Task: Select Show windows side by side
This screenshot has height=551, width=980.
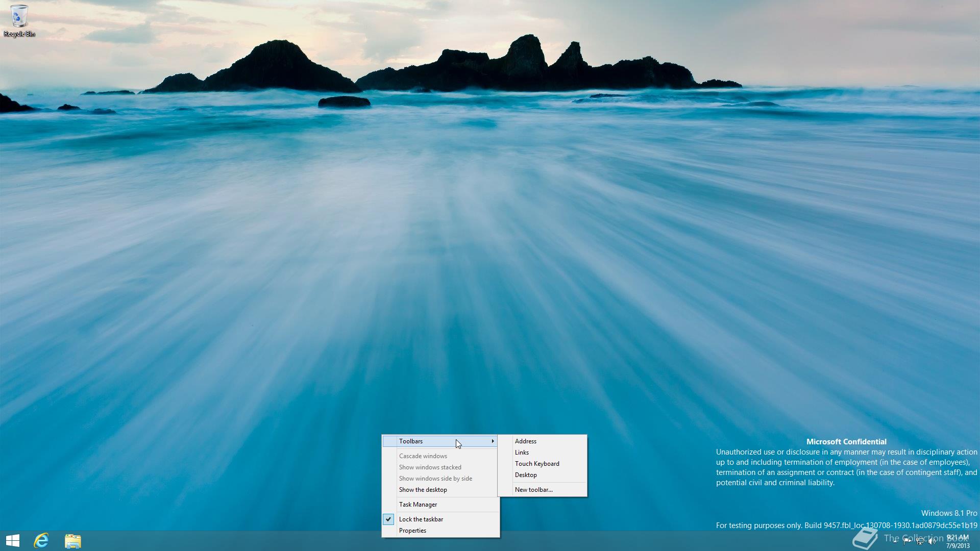Action: [x=440, y=479]
